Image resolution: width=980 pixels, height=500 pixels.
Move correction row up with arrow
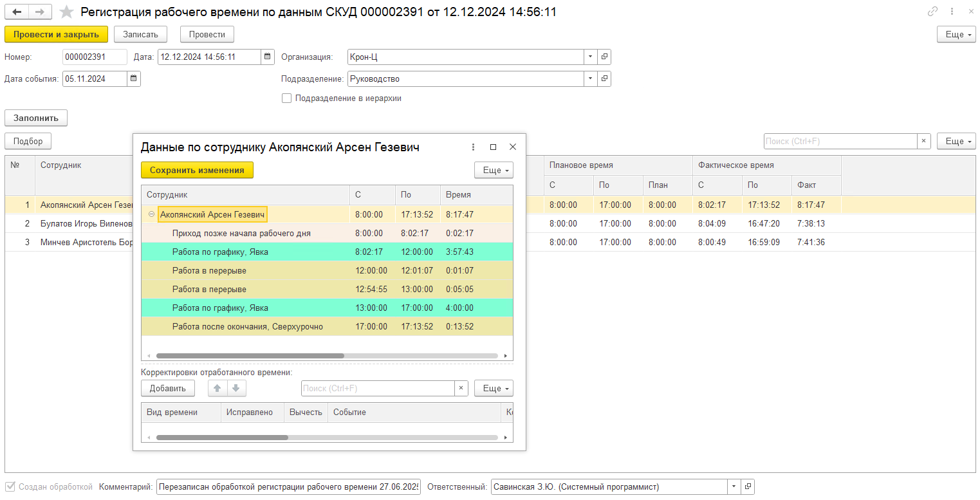217,388
